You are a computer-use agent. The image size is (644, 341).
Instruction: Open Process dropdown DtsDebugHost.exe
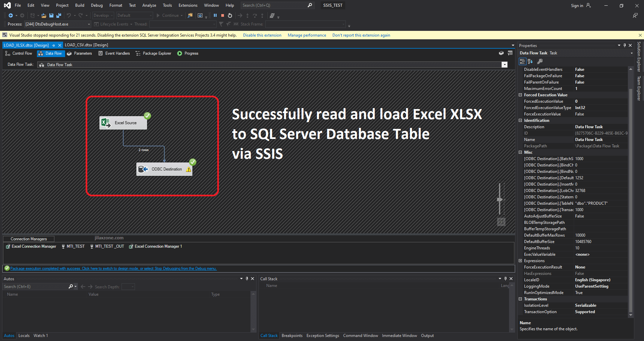point(89,24)
